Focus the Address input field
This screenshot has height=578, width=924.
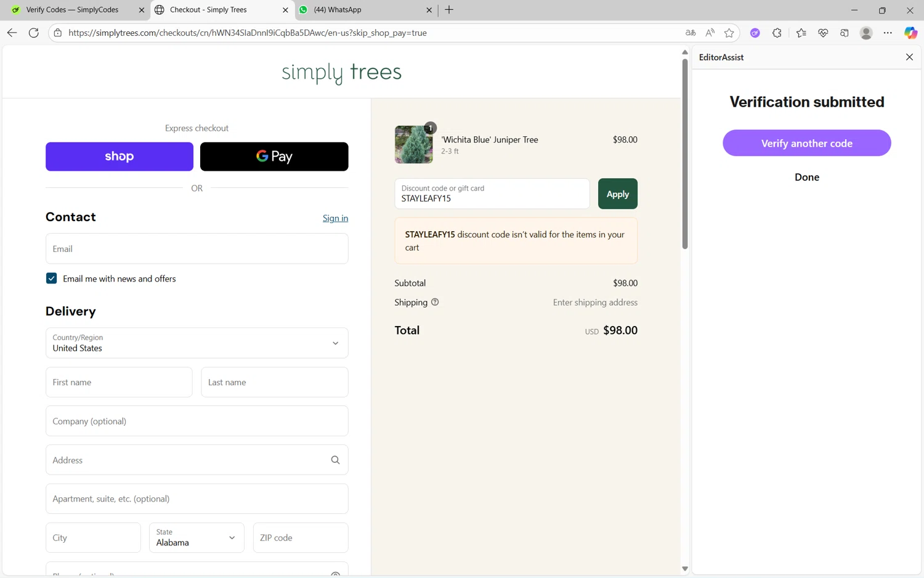pyautogui.click(x=197, y=460)
